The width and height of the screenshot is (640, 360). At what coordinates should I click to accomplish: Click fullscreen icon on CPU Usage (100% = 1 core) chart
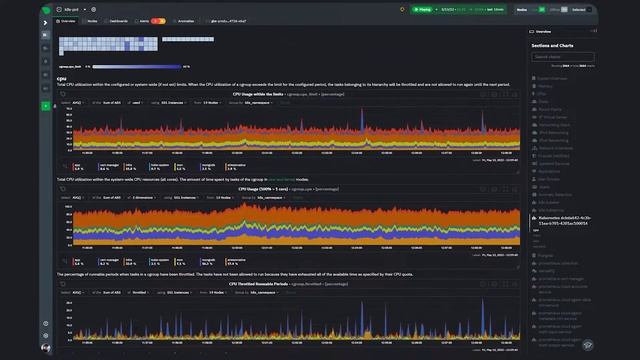coord(505,189)
